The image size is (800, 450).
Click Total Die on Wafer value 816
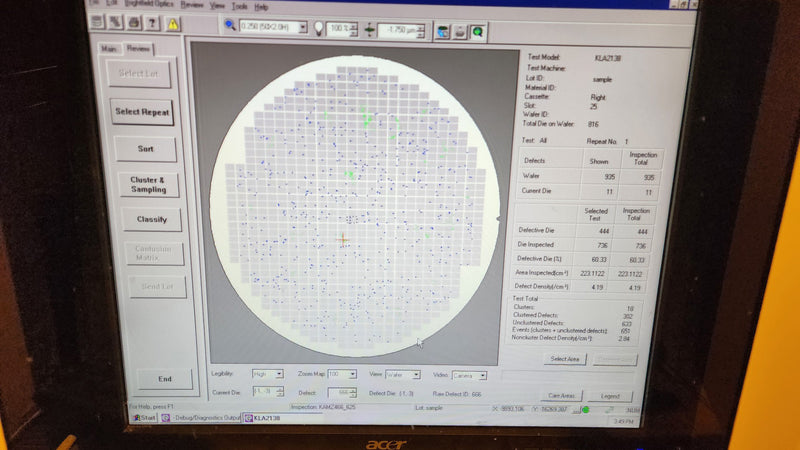click(x=593, y=124)
